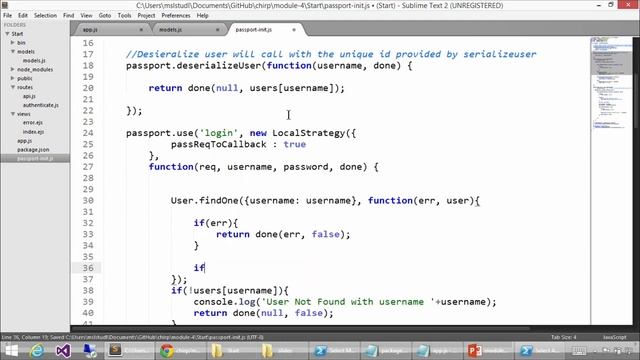The width and height of the screenshot is (640, 360).
Task: Open the Project menu
Action: point(146,16)
